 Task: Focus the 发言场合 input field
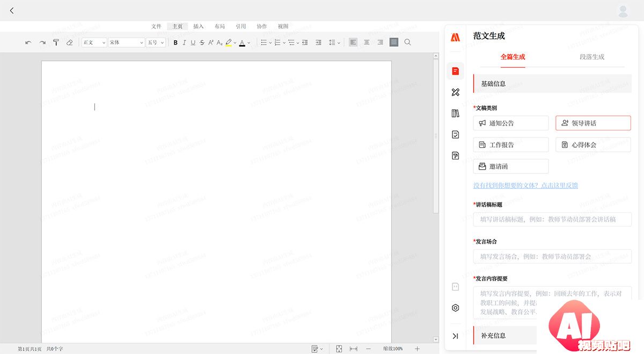coord(552,256)
